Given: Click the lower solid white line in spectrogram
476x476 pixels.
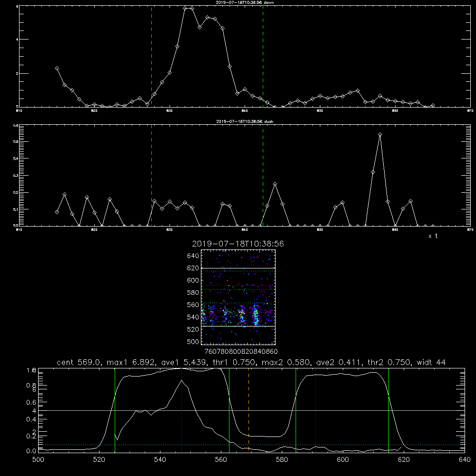Looking at the screenshot, I should 238,326.
